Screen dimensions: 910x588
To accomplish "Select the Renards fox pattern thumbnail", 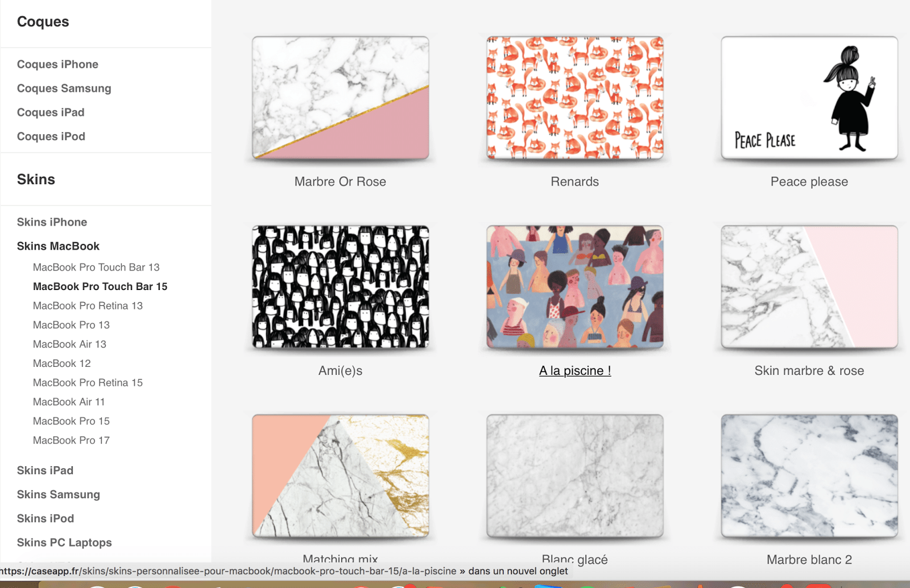I will 574,98.
